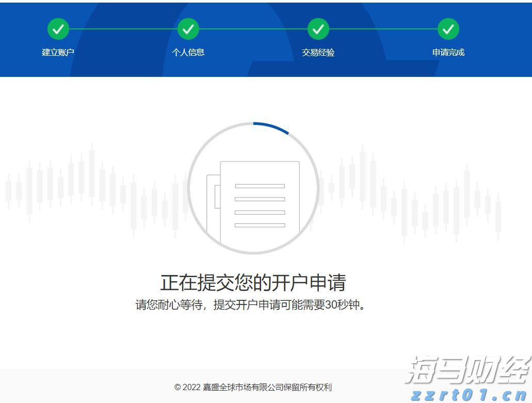Click the 2022 嘉盛全球市场 copyright notice

(x=253, y=386)
